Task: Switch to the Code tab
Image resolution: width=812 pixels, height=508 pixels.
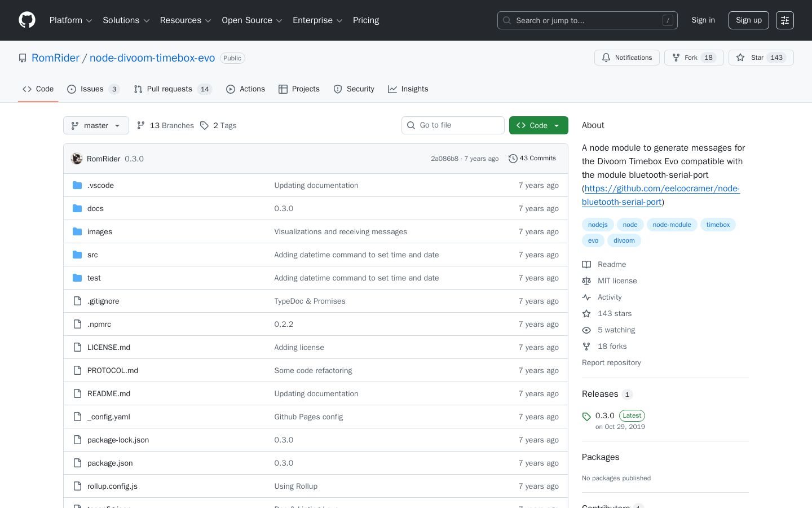Action: pyautogui.click(x=38, y=89)
